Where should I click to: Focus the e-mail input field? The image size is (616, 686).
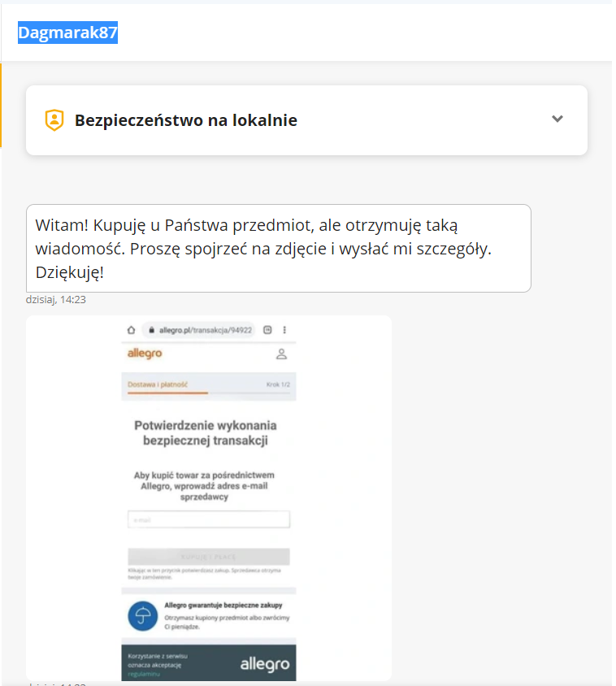[209, 519]
